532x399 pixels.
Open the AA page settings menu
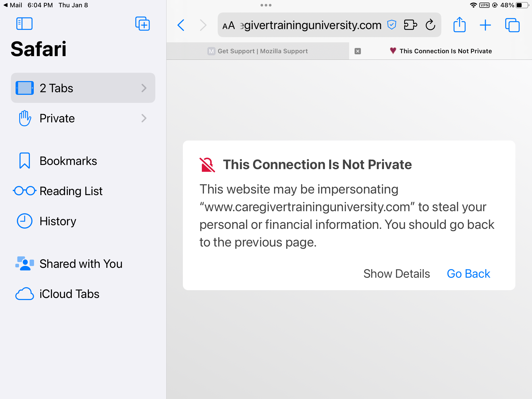point(229,25)
